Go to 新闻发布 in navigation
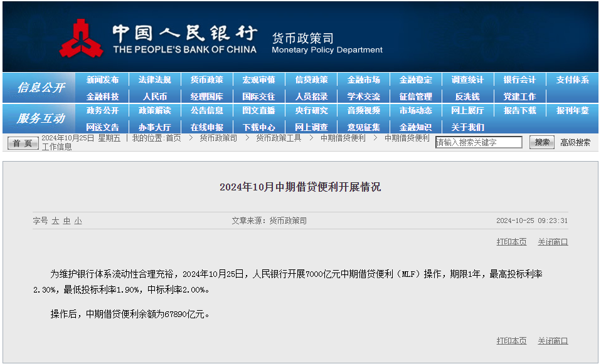Viewport: 601px width, 364px height. (103, 80)
